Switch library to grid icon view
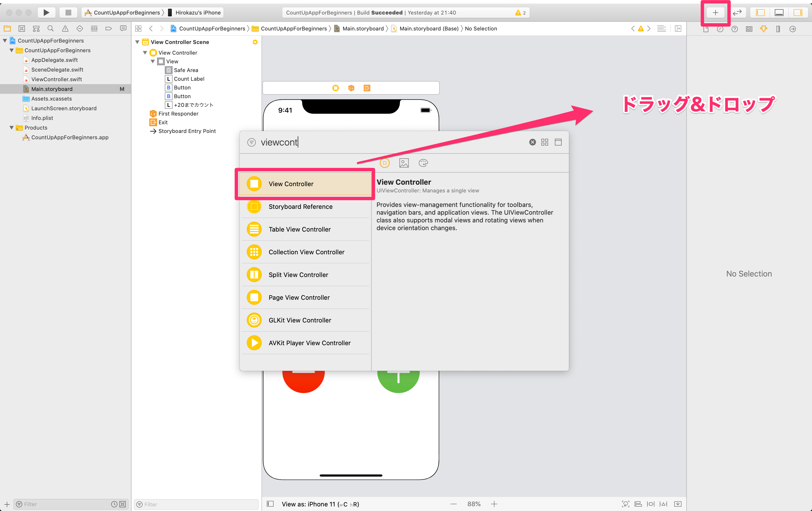812x511 pixels. (544, 142)
